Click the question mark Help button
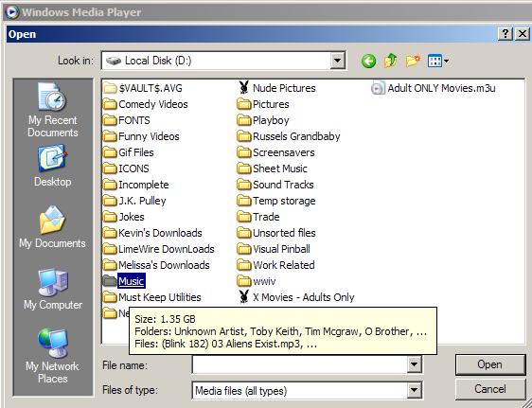The width and height of the screenshot is (532, 408). pyautogui.click(x=505, y=34)
